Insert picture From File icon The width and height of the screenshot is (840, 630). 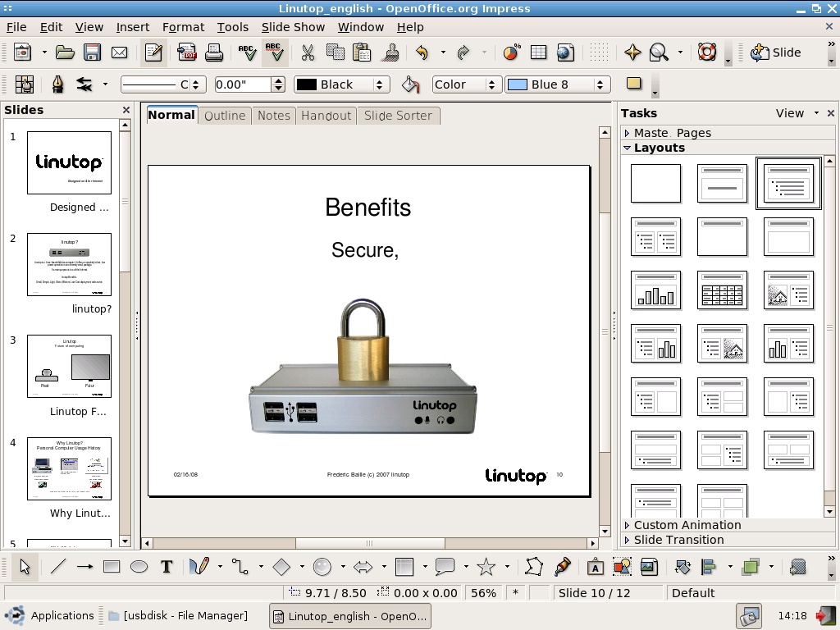pyautogui.click(x=649, y=567)
